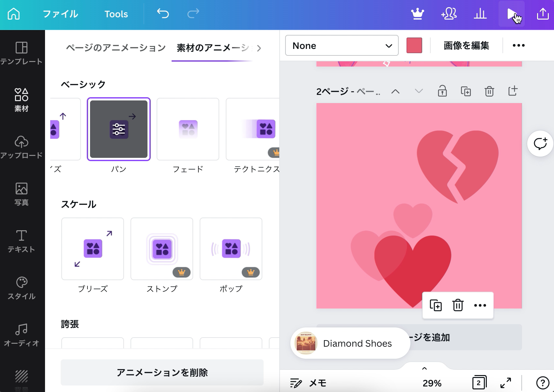Lock page 2 with the padlock icon
Viewport: 554px width, 392px height.
click(442, 91)
